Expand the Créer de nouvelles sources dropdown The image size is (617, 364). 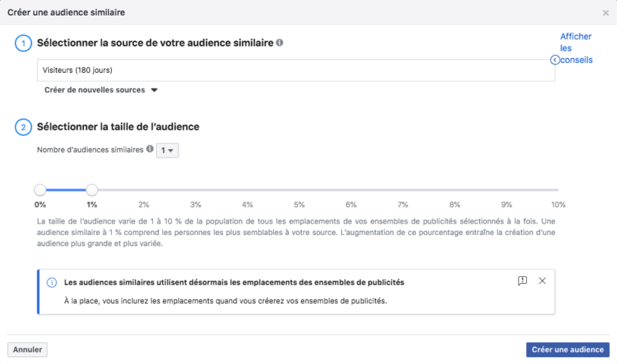[101, 90]
